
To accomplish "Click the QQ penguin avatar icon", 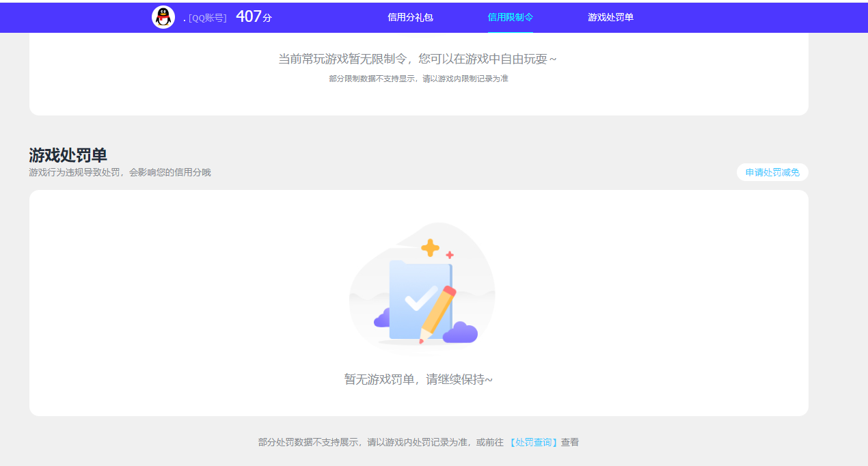I will 163,17.
